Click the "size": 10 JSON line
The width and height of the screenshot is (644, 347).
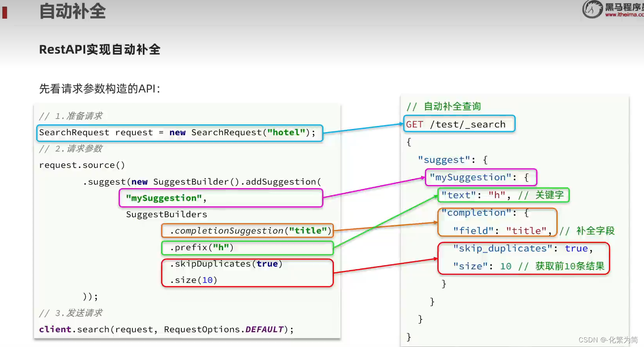pos(482,266)
